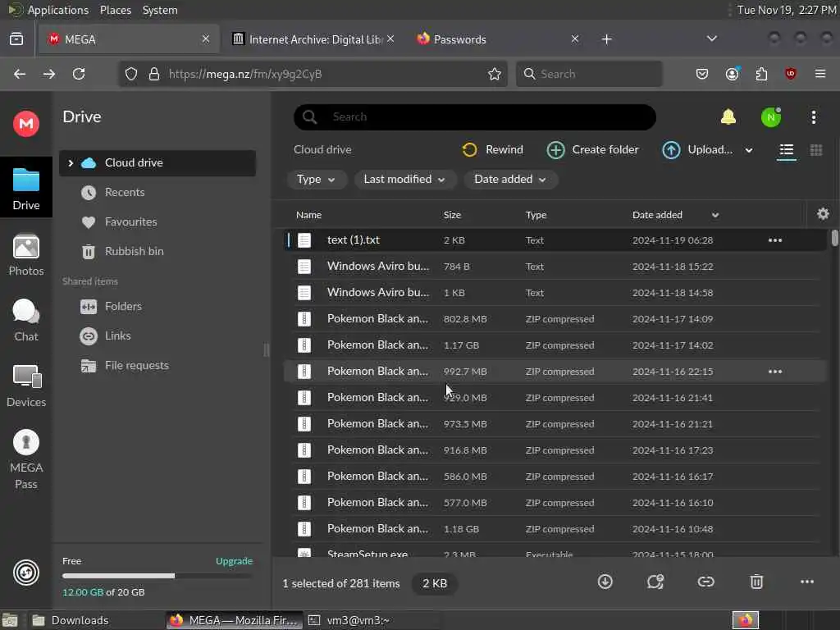Click the Firefox search box
This screenshot has height=630, width=840.
(x=589, y=74)
